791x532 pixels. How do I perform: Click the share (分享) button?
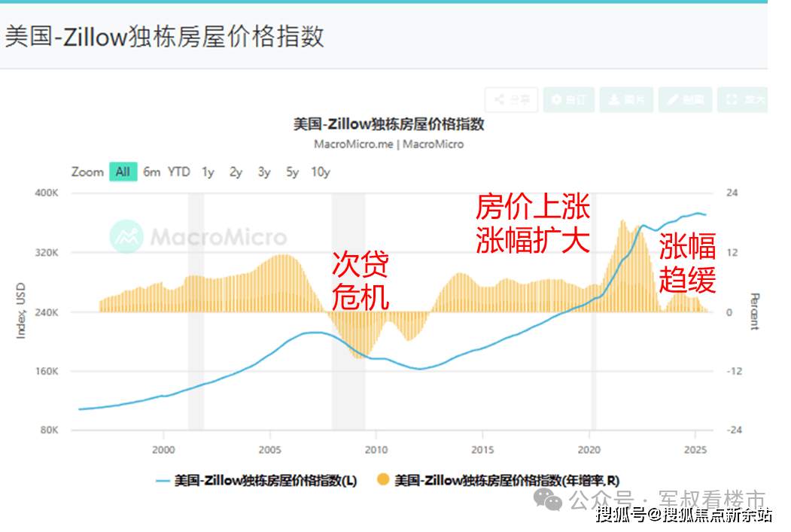(512, 99)
